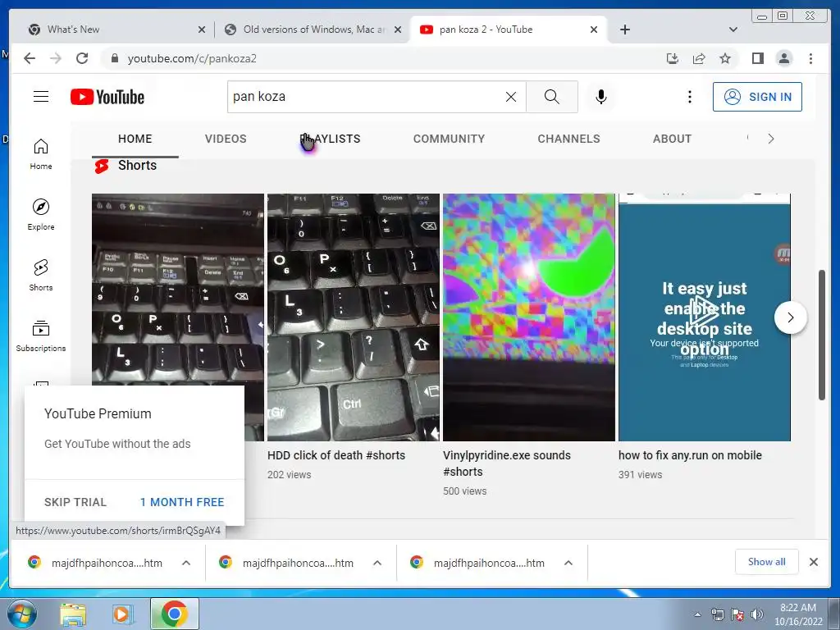Open the channel PLAYLISTS tab
Screen dimensions: 840x630
click(330, 139)
